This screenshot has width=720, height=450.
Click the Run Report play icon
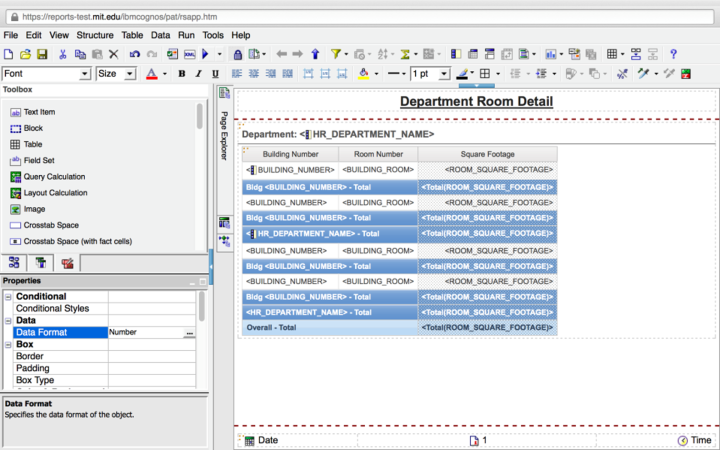pyautogui.click(x=206, y=54)
